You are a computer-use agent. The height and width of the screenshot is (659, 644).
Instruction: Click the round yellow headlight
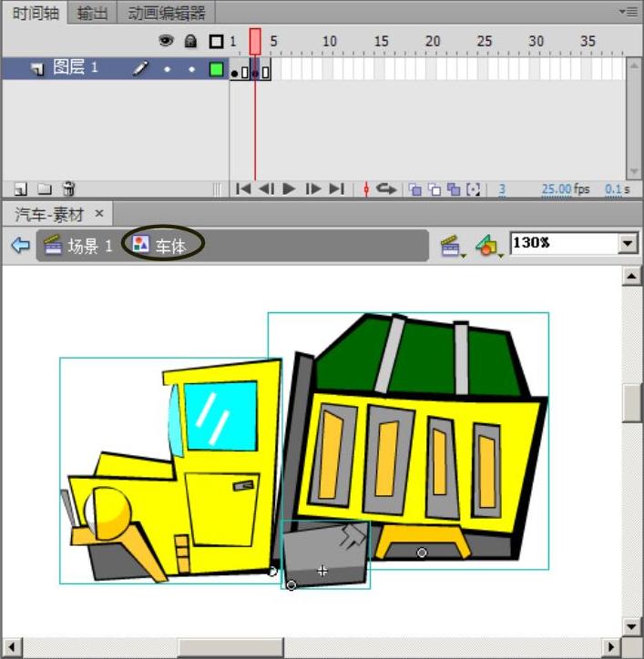pyautogui.click(x=108, y=513)
